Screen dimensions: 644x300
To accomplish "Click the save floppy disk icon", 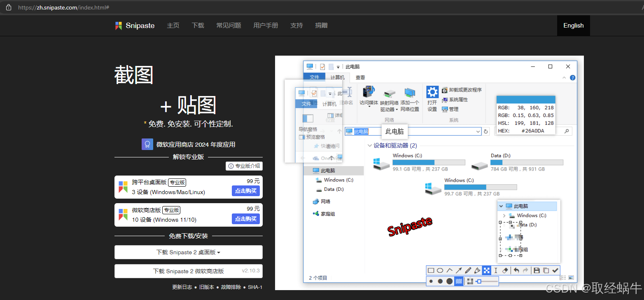I will 537,270.
